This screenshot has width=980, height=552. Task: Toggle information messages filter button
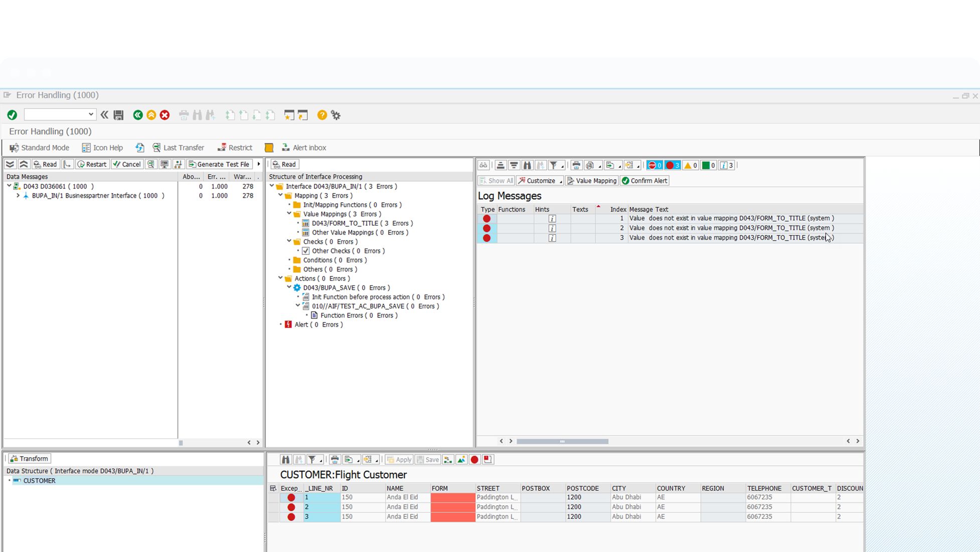726,165
